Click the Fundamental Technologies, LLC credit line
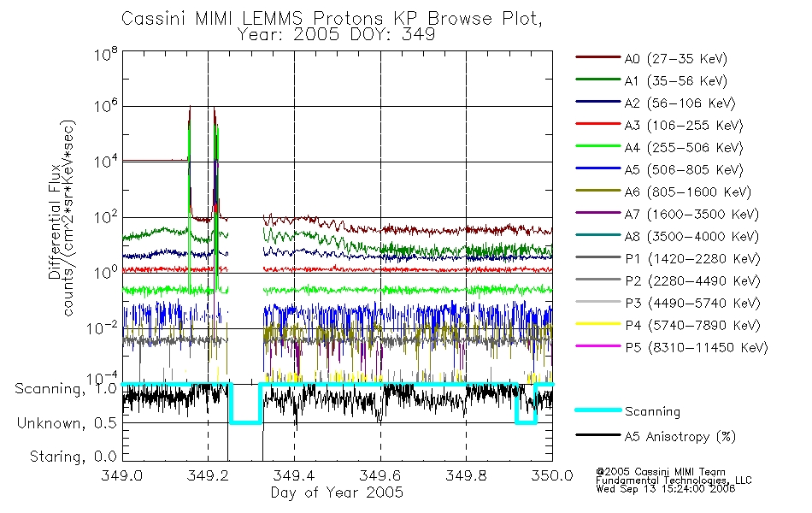812x513 pixels. [x=674, y=481]
